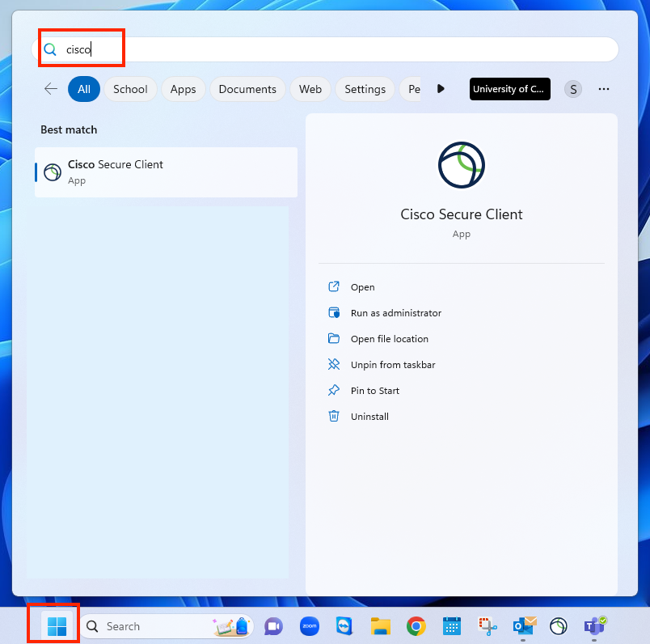Open Snipping Tool from the taskbar
Screen dimensions: 650x644
[487, 626]
